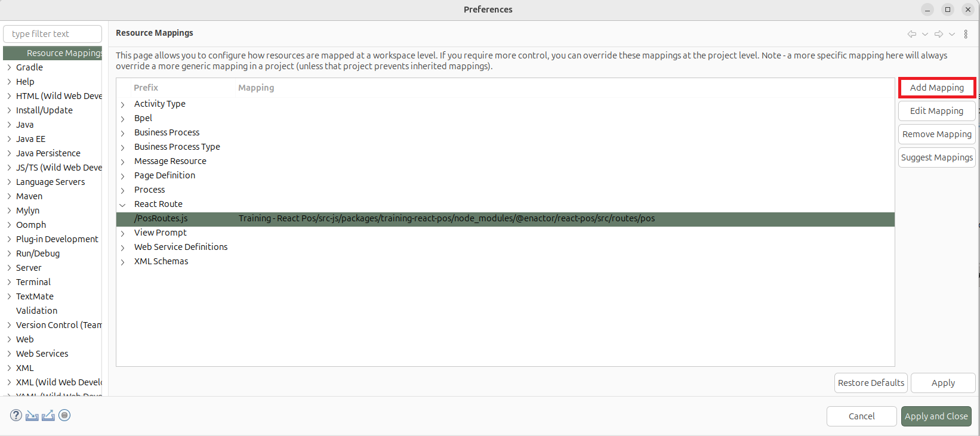The height and width of the screenshot is (436, 980).
Task: Expand the XML Schemas row
Action: (123, 262)
